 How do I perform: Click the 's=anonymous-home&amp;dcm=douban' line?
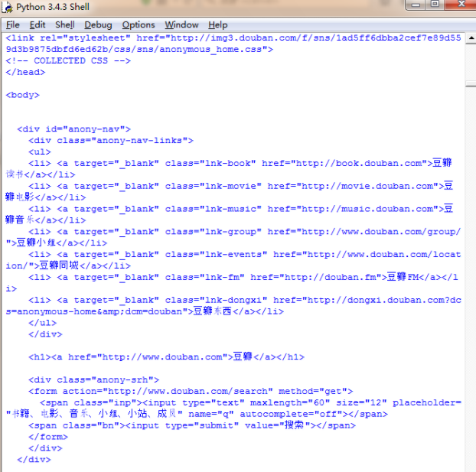(x=145, y=311)
